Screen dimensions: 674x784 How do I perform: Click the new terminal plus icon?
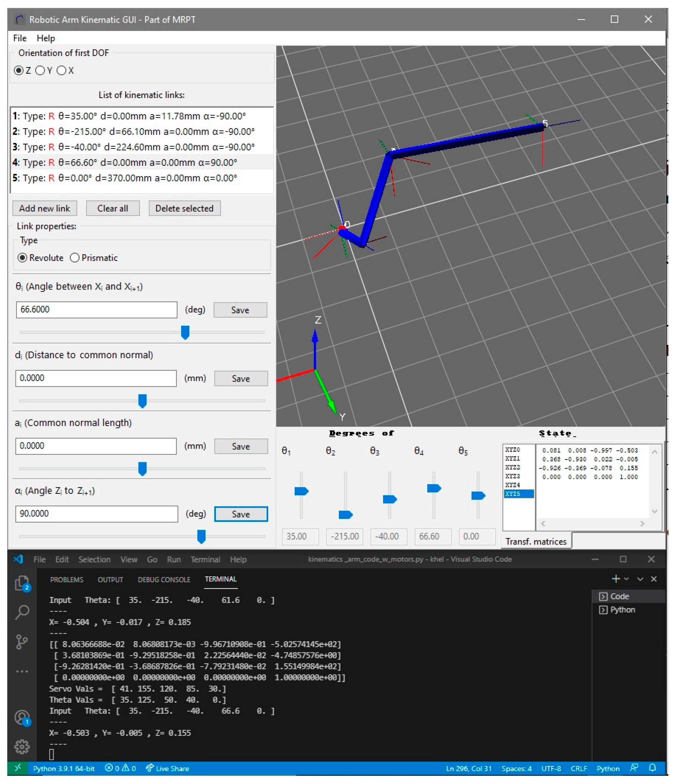[x=616, y=579]
